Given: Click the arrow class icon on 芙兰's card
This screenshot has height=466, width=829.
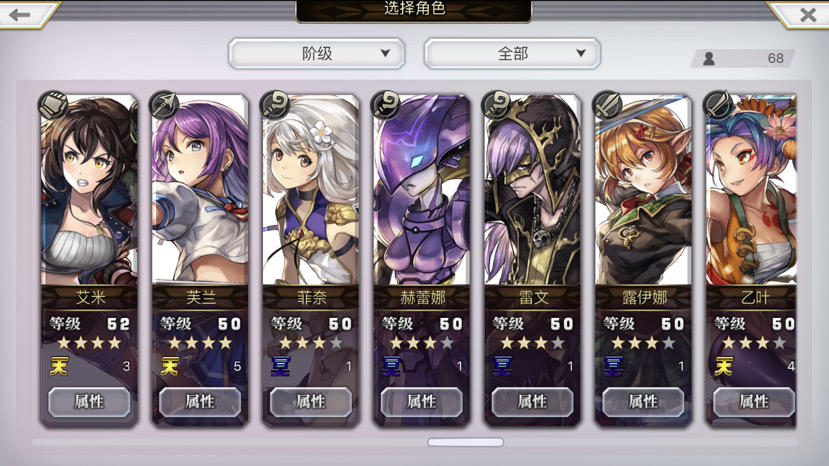Looking at the screenshot, I should pyautogui.click(x=164, y=105).
